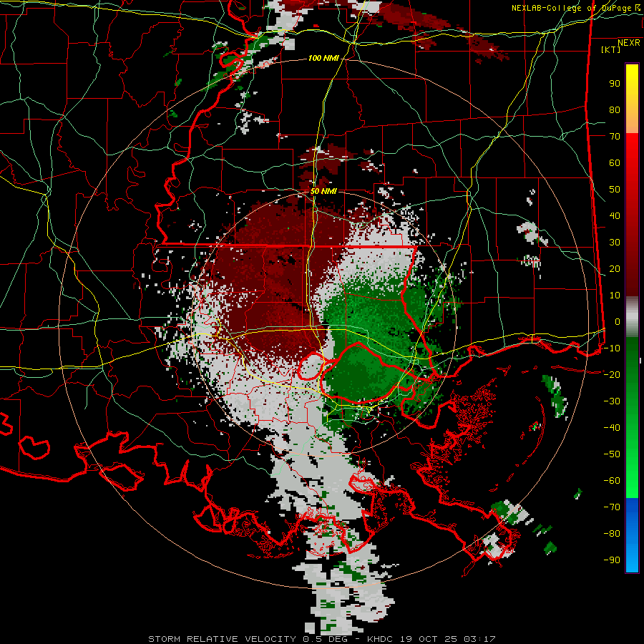Click the 03:17 timestamp in the caption

pyautogui.click(x=479, y=639)
